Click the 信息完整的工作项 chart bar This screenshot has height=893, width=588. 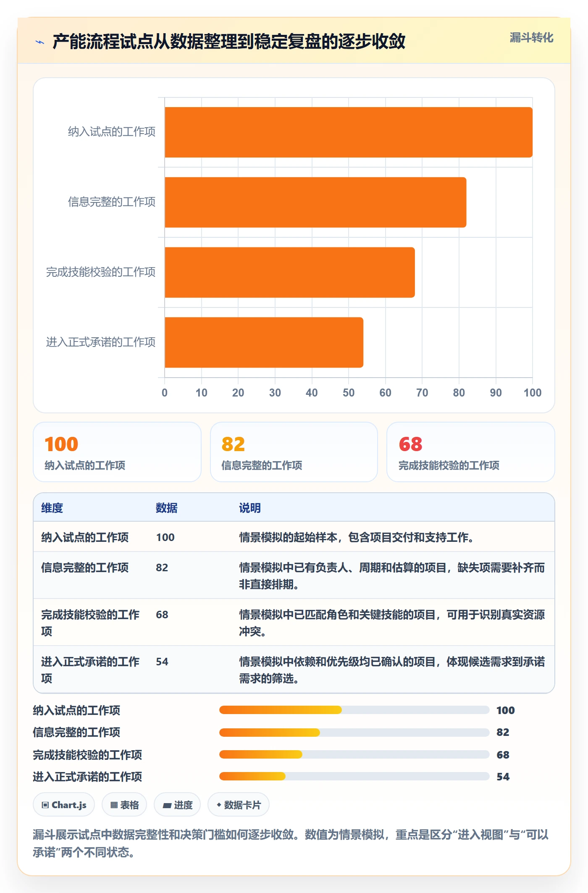315,202
